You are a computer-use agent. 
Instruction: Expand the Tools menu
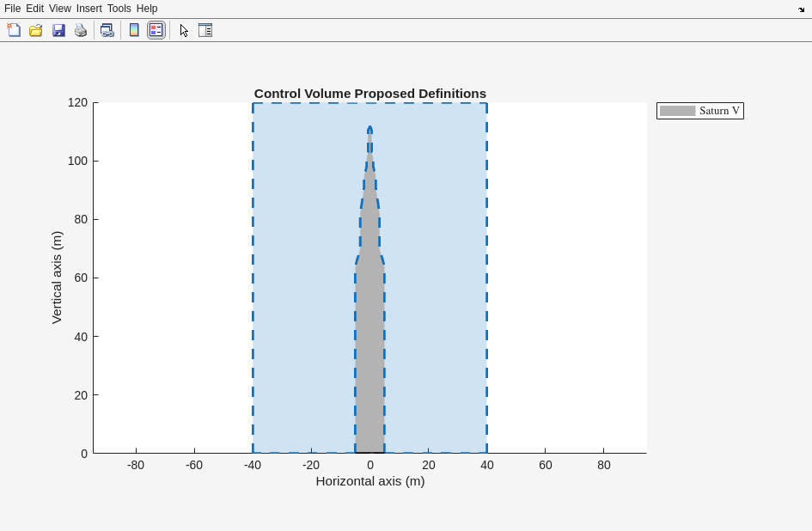[119, 9]
